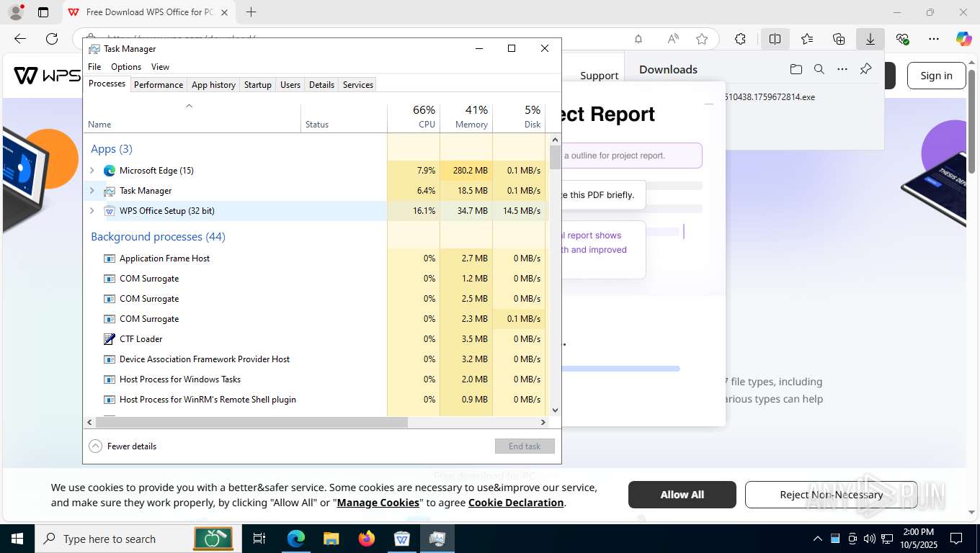Click the Edge Downloads toolbar icon
The image size is (980, 553).
click(x=870, y=39)
